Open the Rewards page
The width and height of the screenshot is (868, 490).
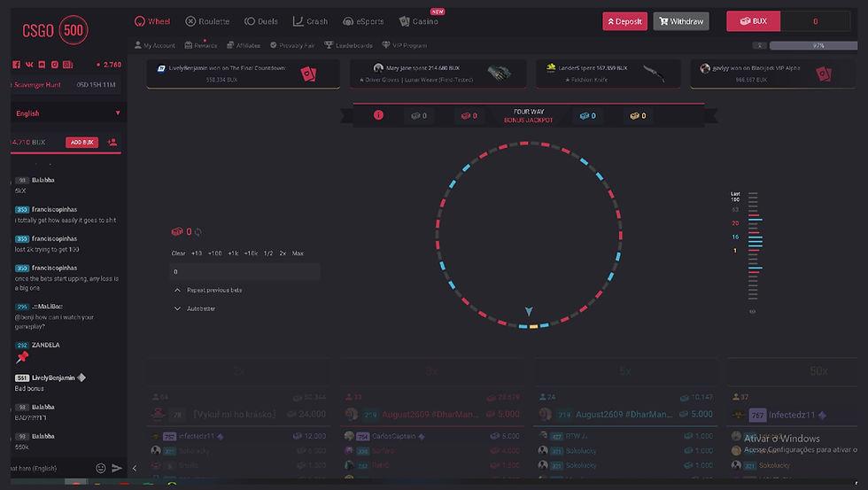(201, 45)
